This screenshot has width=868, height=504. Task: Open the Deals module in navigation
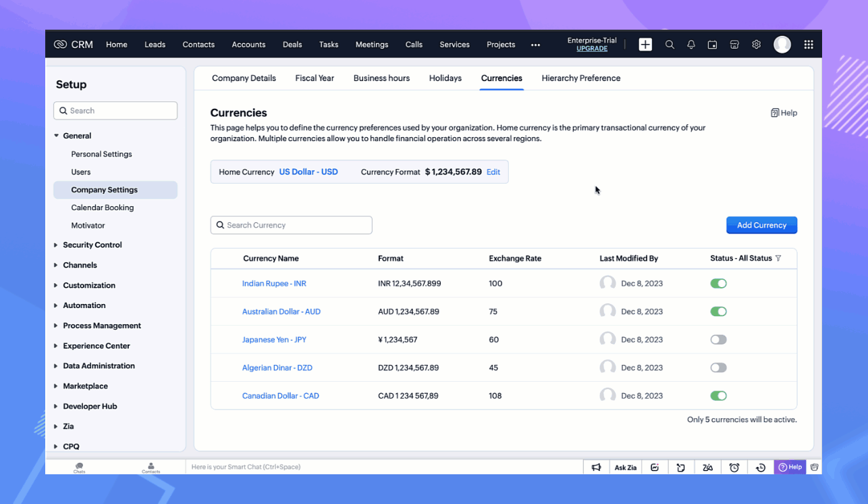pyautogui.click(x=292, y=45)
